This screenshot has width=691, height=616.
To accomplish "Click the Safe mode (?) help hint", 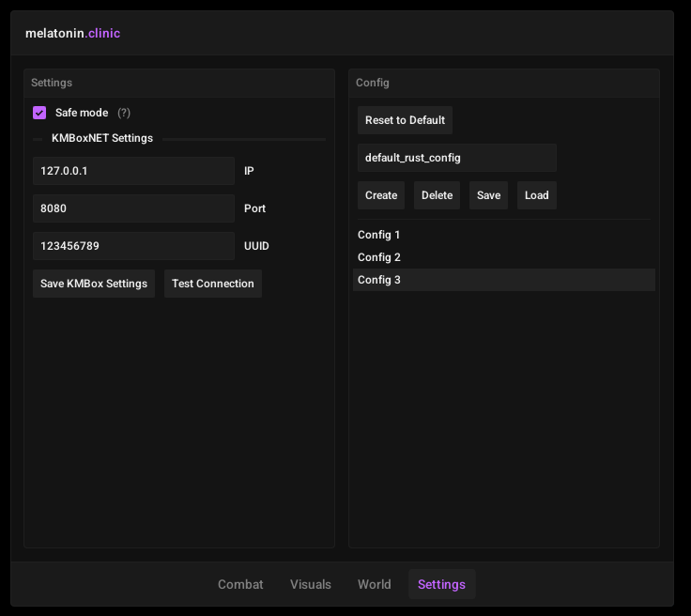I will (x=124, y=113).
